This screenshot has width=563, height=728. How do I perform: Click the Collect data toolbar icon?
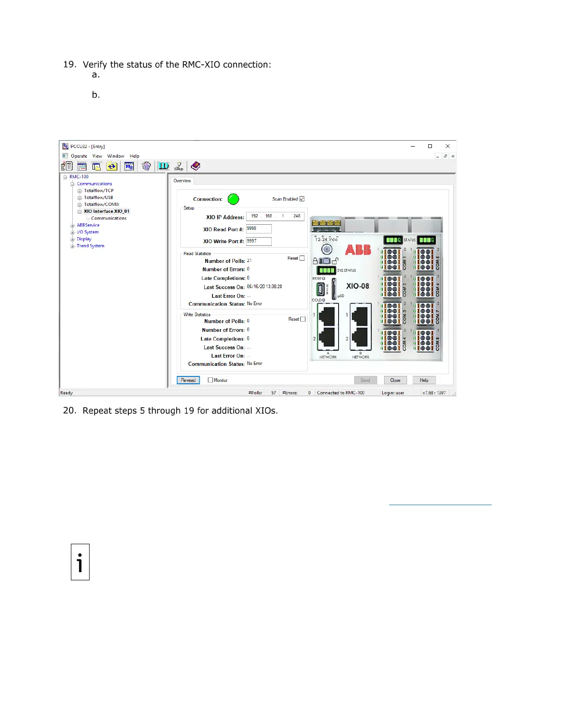coord(97,166)
